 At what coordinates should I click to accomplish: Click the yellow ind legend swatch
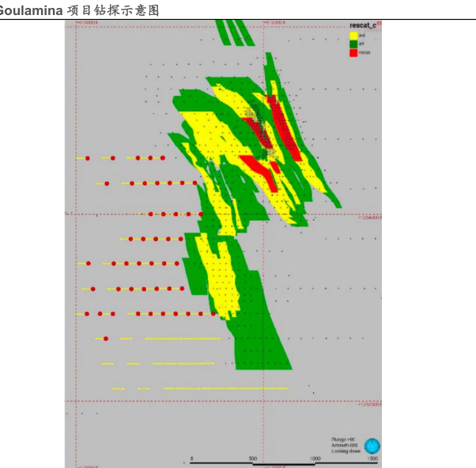(353, 36)
